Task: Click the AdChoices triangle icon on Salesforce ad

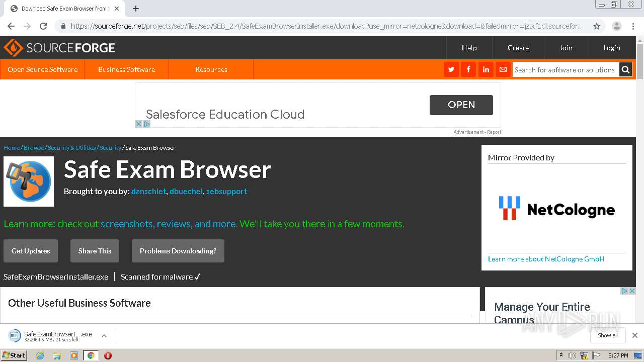Action: tap(147, 124)
